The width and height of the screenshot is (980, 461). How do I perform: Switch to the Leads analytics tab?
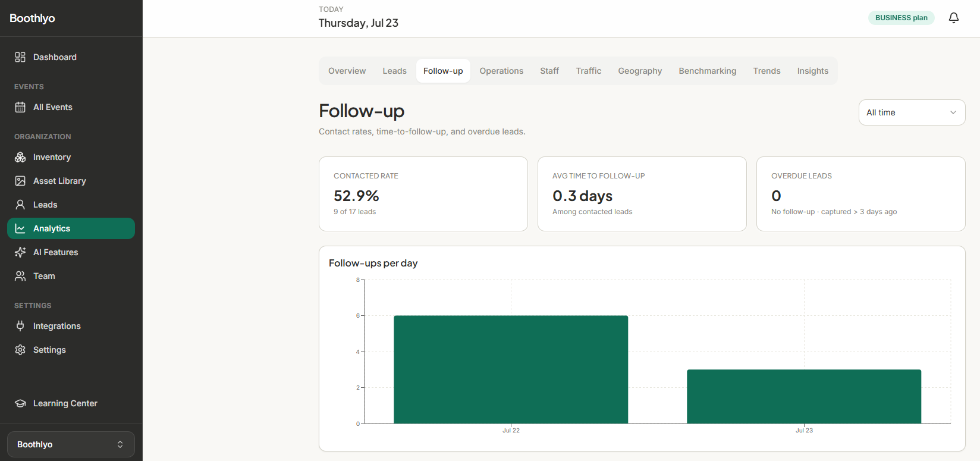(395, 71)
